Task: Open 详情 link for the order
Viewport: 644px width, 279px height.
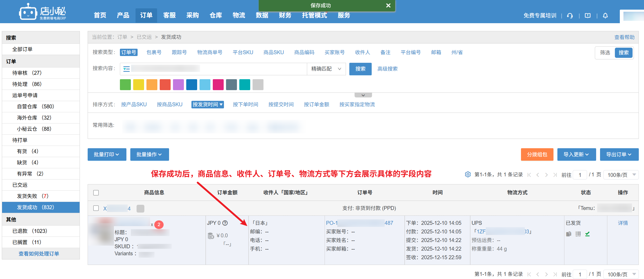Action: (623, 223)
